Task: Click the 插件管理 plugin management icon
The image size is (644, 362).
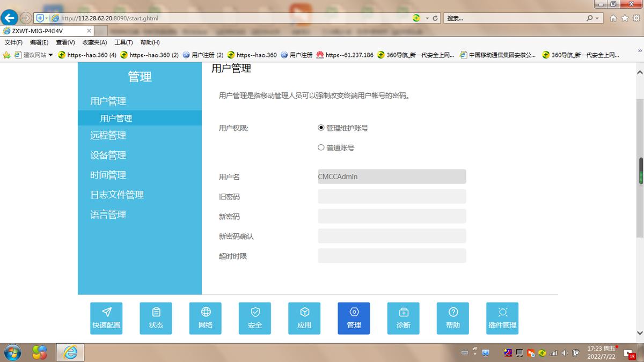Action: tap(502, 317)
